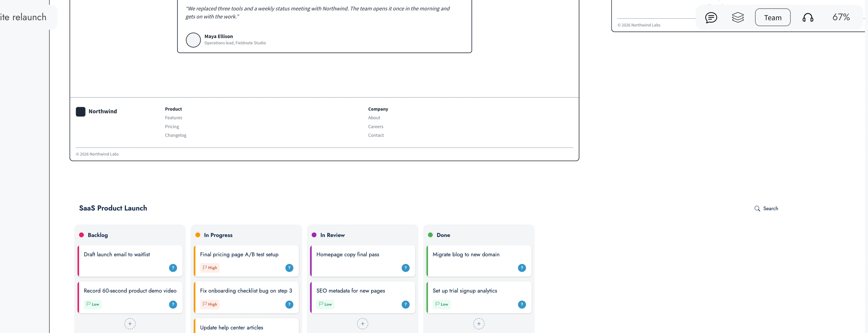Click Maya Ellison's avatar circle
Image resolution: width=868 pixels, height=333 pixels.
click(193, 40)
